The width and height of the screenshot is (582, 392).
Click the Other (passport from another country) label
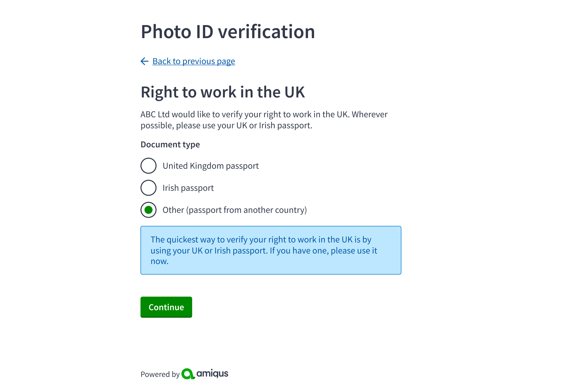point(235,210)
